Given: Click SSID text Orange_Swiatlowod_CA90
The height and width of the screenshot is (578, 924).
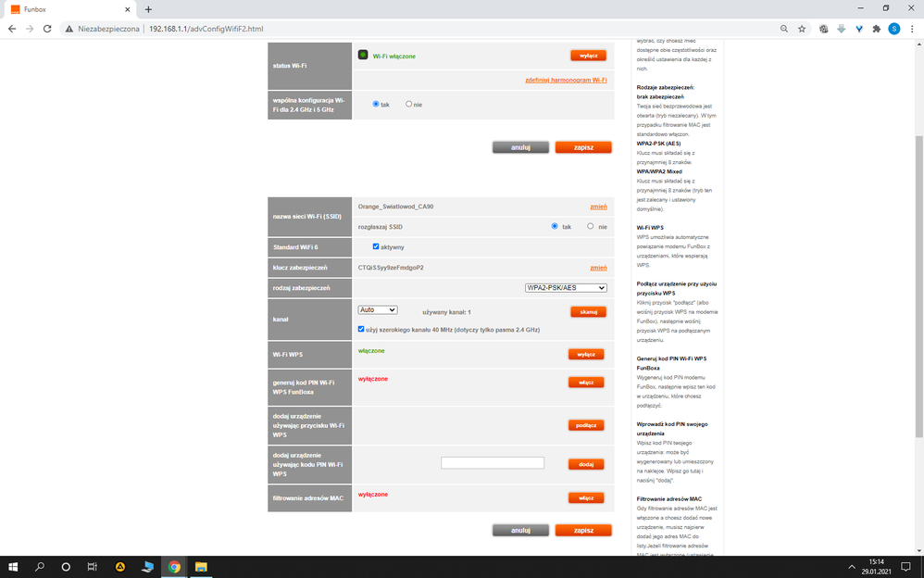Looking at the screenshot, I should (395, 207).
